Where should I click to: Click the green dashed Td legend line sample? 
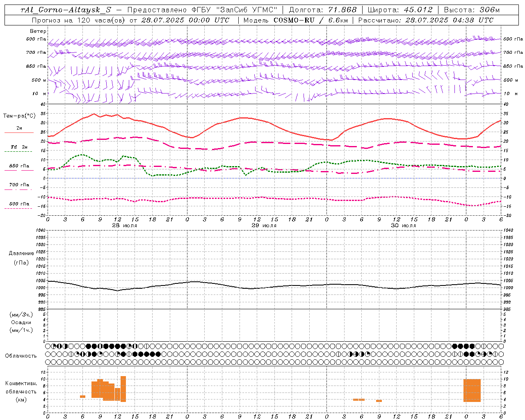point(18,151)
